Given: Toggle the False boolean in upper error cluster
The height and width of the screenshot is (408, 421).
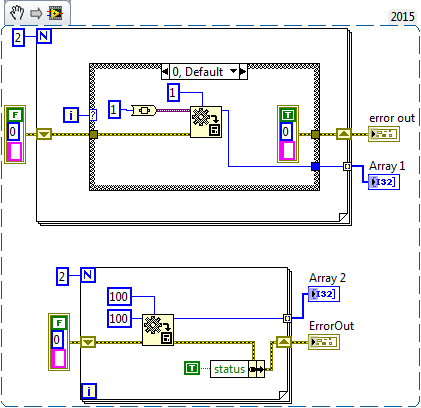Looking at the screenshot, I should (15, 116).
